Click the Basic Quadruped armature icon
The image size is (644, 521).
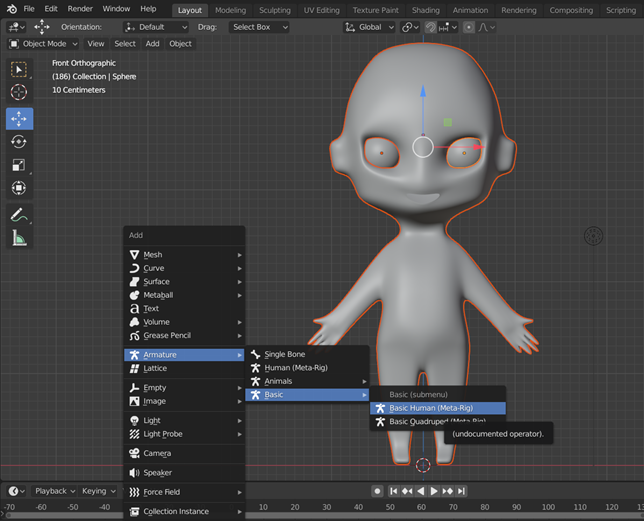click(380, 421)
